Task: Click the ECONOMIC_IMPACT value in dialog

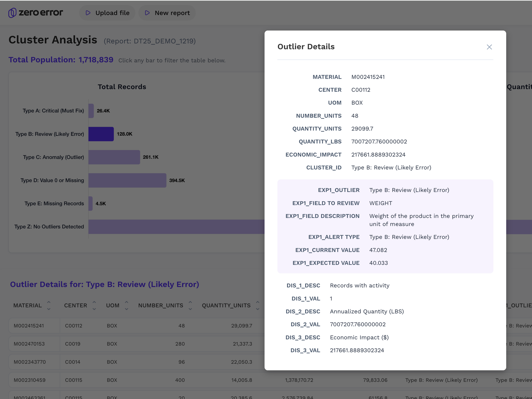Action: coord(378,155)
